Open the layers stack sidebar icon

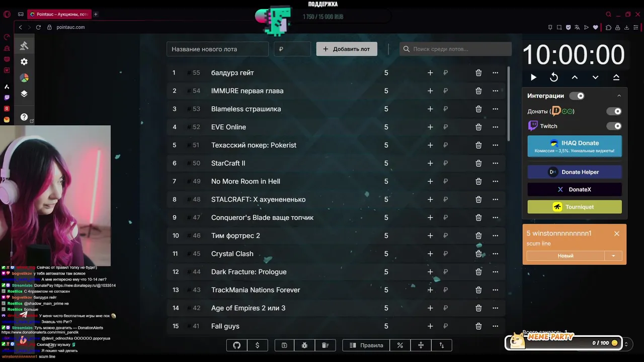pos(24,94)
